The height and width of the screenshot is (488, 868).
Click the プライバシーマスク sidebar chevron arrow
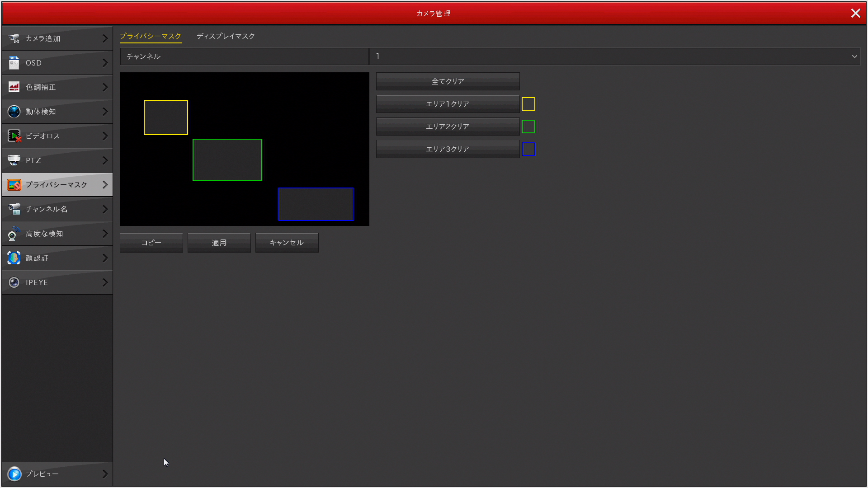(x=105, y=185)
